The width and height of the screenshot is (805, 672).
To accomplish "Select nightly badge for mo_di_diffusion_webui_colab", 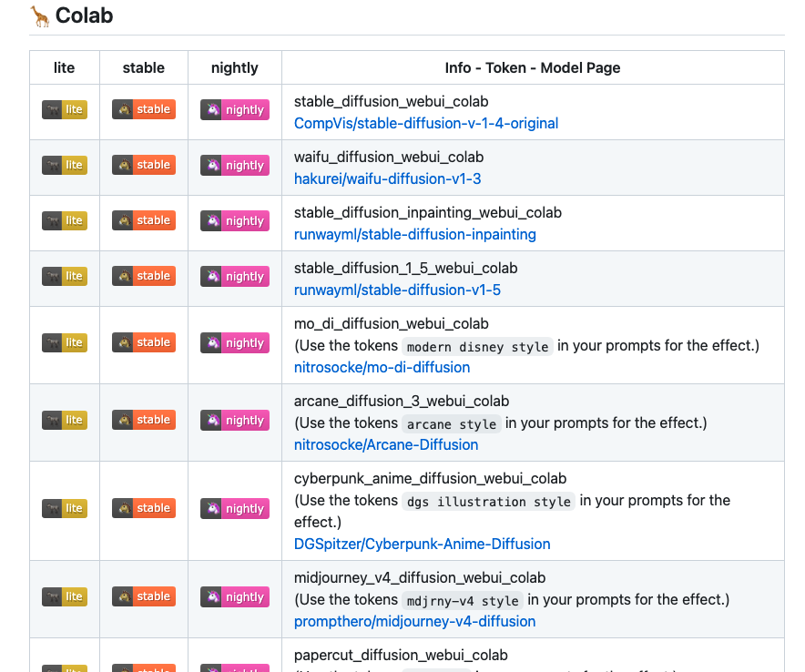I will point(235,343).
